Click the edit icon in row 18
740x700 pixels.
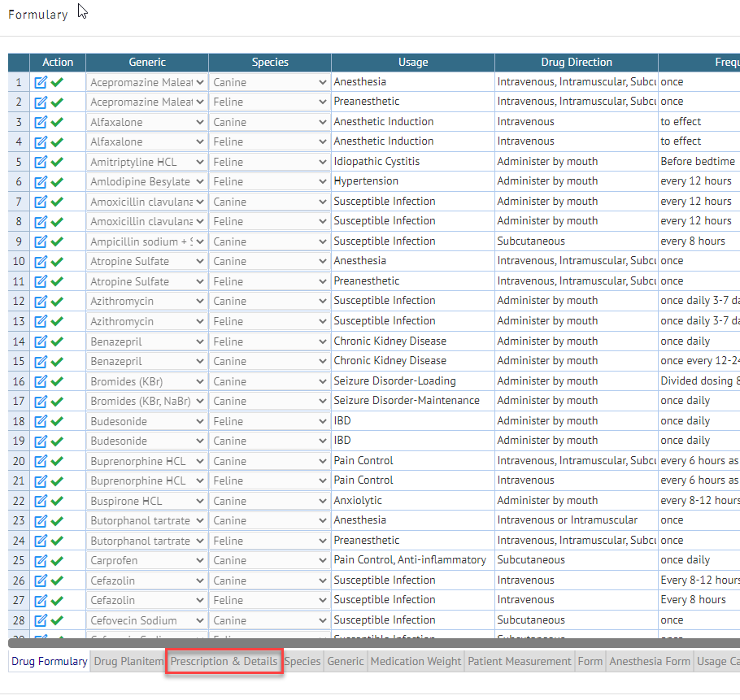[x=41, y=421]
